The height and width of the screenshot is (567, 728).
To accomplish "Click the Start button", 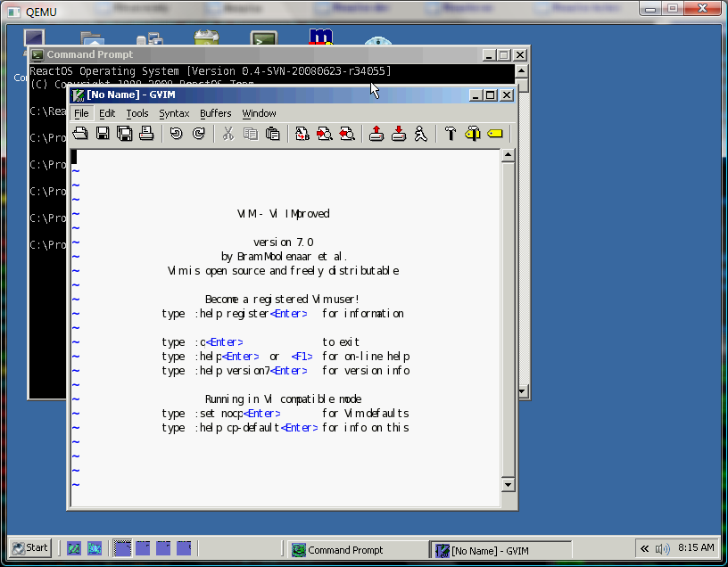I will click(x=29, y=548).
